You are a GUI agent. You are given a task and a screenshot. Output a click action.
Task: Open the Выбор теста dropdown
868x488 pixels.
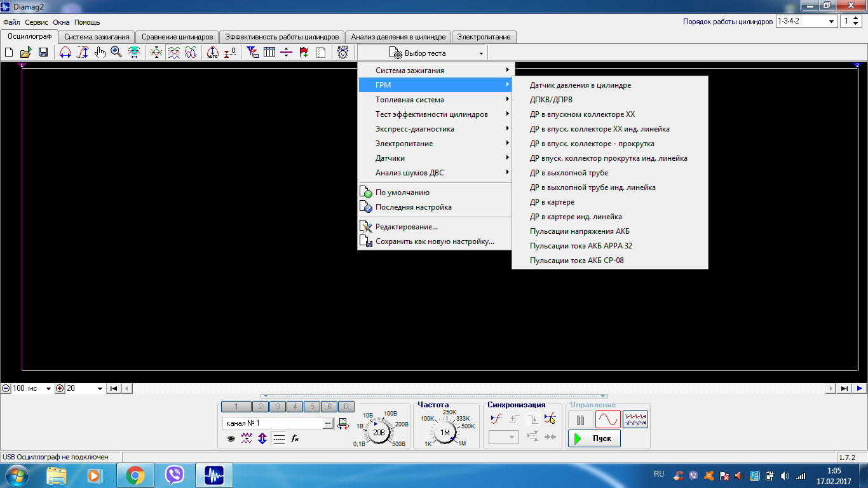tap(422, 53)
